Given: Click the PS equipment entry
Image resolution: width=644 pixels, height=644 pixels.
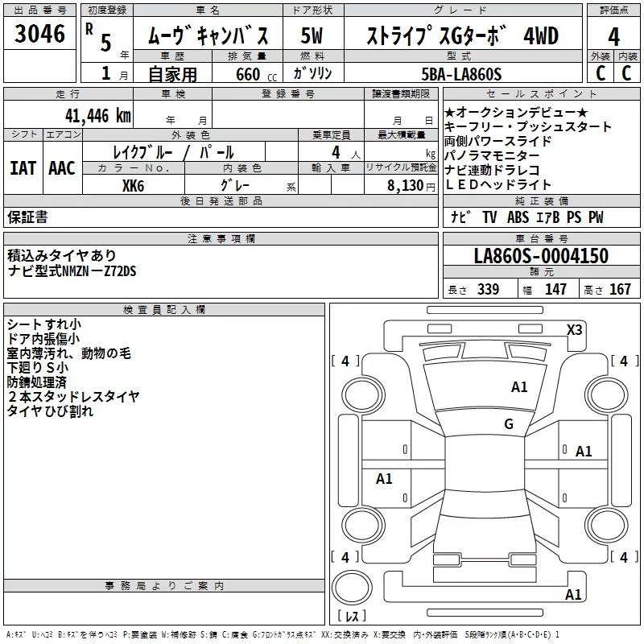Looking at the screenshot, I should (574, 217).
